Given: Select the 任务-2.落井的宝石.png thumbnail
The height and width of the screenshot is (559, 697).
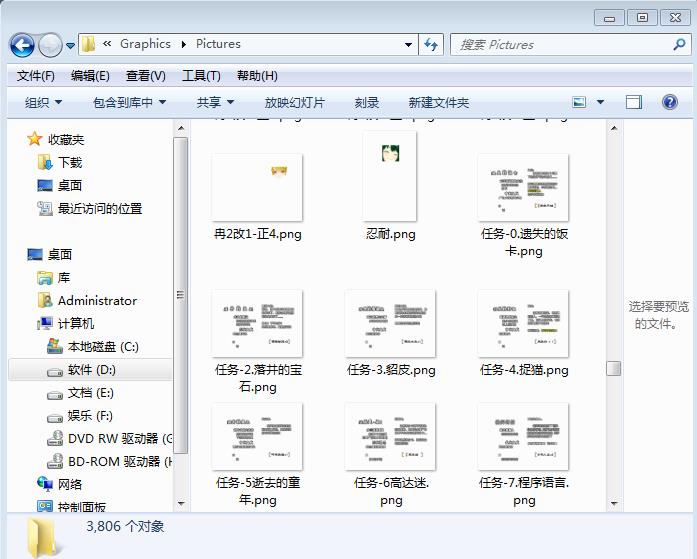Looking at the screenshot, I should (x=257, y=323).
